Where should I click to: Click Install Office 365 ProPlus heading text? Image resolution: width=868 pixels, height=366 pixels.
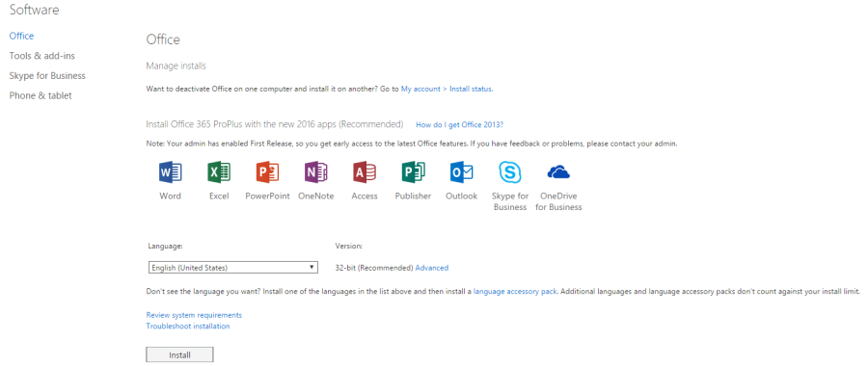[x=275, y=124]
